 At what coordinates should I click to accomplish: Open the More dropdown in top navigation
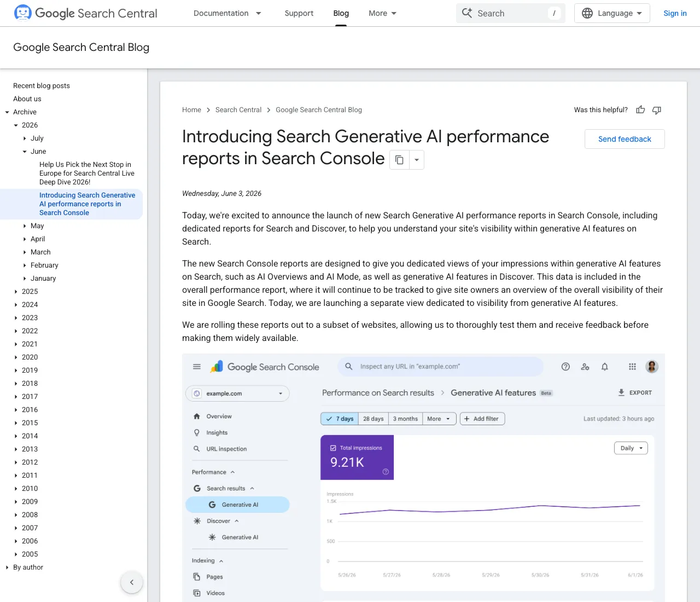383,13
